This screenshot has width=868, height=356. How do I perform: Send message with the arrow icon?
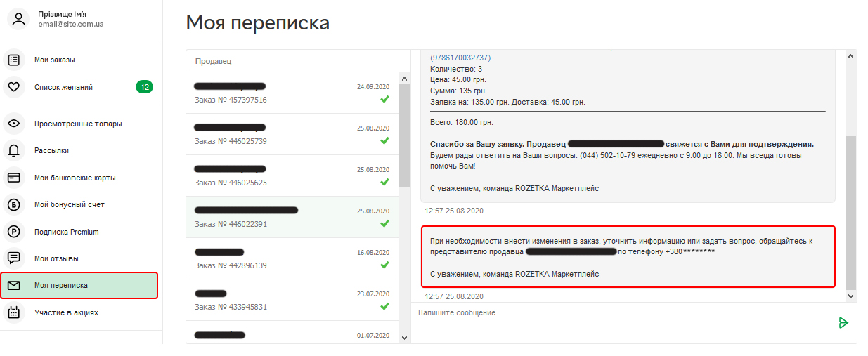click(843, 322)
